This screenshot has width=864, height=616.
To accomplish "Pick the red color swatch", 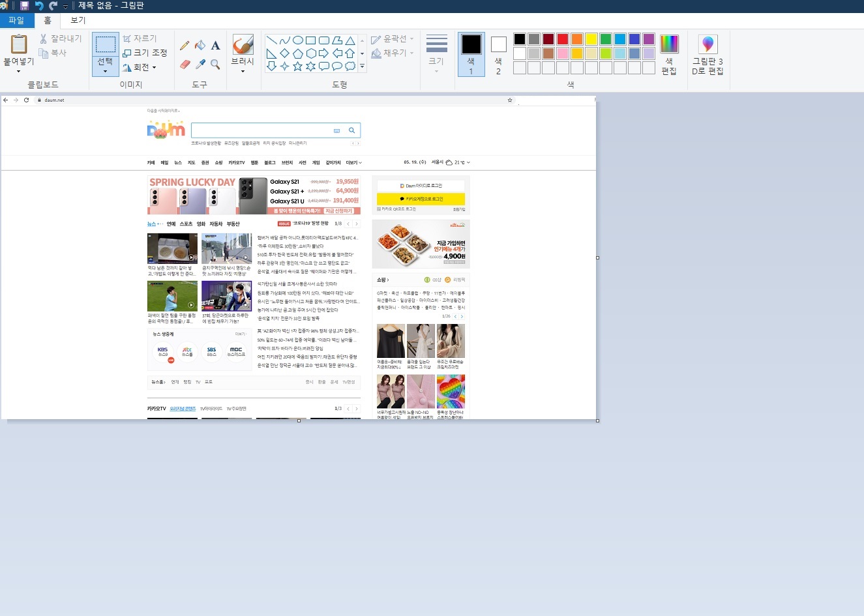I will click(563, 39).
